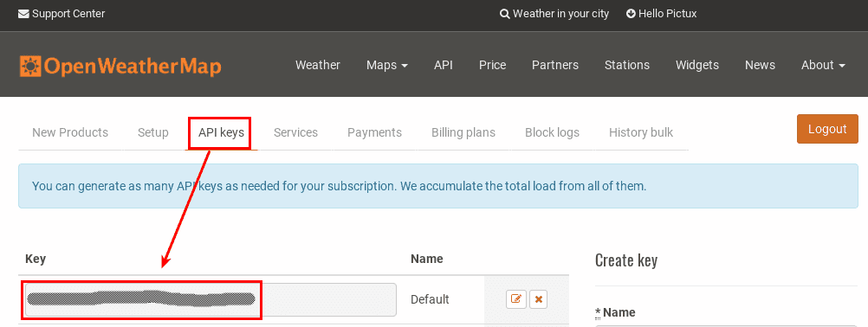Expand the About dropdown menu
868x327 pixels.
point(823,65)
